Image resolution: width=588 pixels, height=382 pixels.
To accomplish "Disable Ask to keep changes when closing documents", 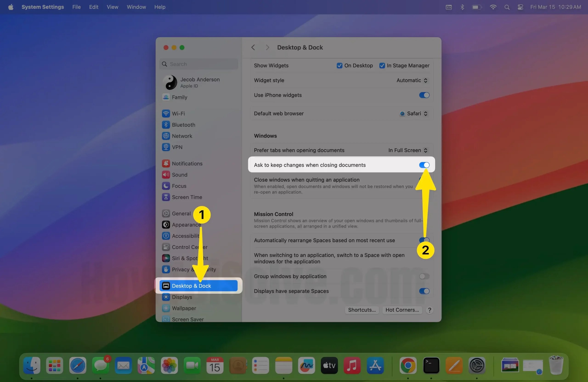I will [424, 165].
